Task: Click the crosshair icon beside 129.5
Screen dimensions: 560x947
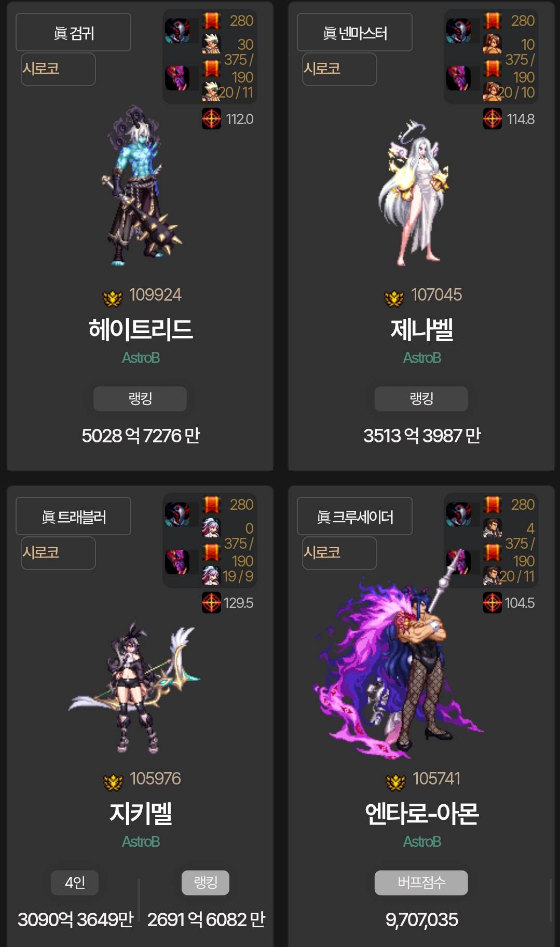Action: (x=211, y=603)
